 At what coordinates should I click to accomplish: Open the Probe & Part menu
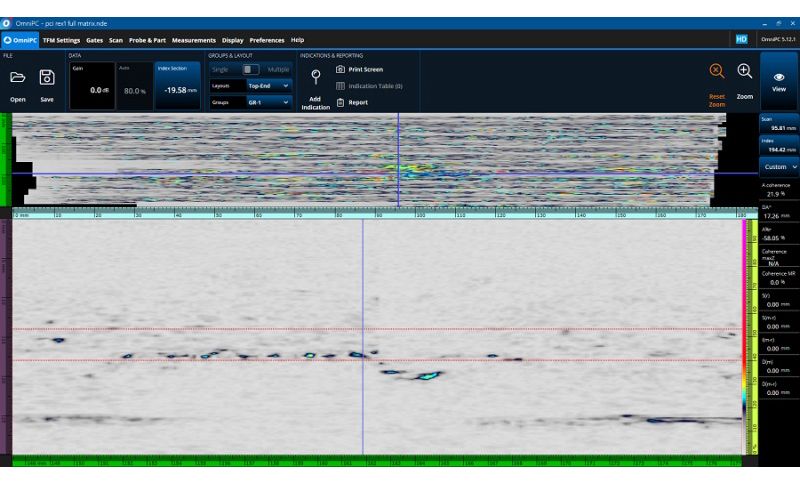[x=147, y=40]
